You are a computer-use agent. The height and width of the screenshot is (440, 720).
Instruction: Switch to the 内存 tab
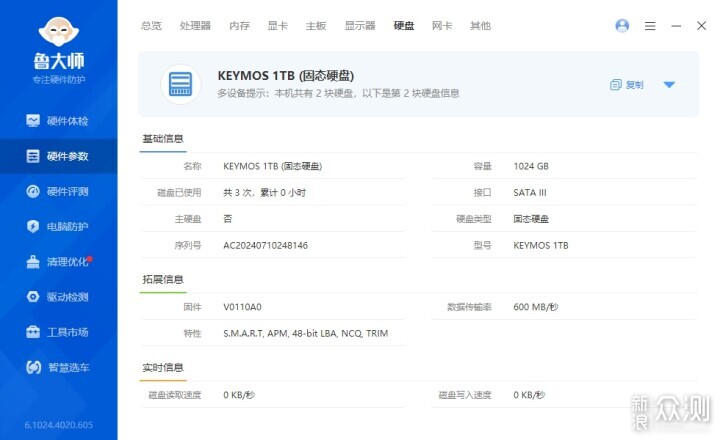pos(239,26)
